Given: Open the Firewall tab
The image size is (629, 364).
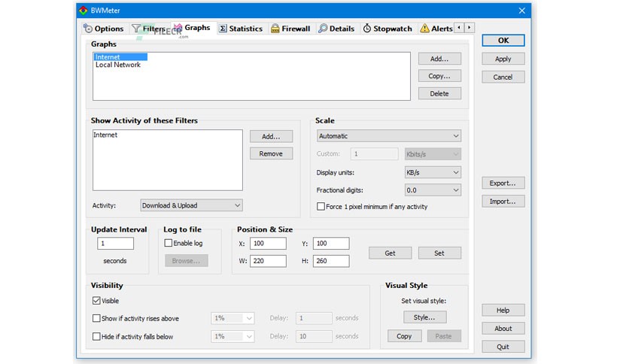Looking at the screenshot, I should [x=291, y=29].
